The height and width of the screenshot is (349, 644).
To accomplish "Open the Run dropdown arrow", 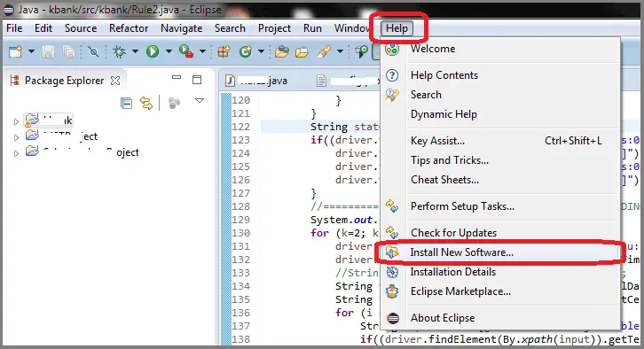I will coord(169,51).
